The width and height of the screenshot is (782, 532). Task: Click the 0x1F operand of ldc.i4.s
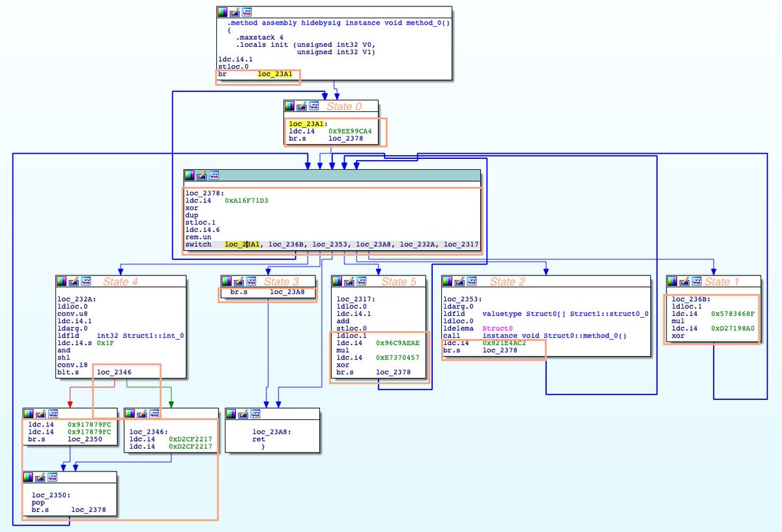tap(106, 343)
